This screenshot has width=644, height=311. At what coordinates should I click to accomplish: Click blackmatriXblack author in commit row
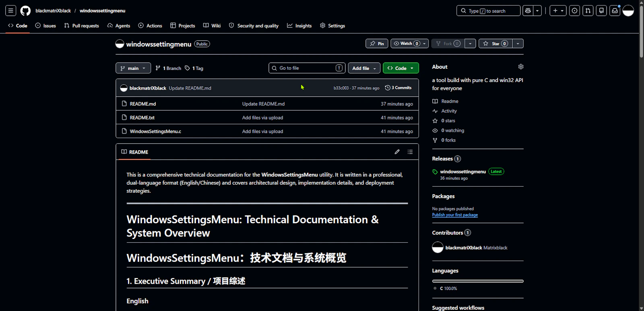(x=148, y=88)
